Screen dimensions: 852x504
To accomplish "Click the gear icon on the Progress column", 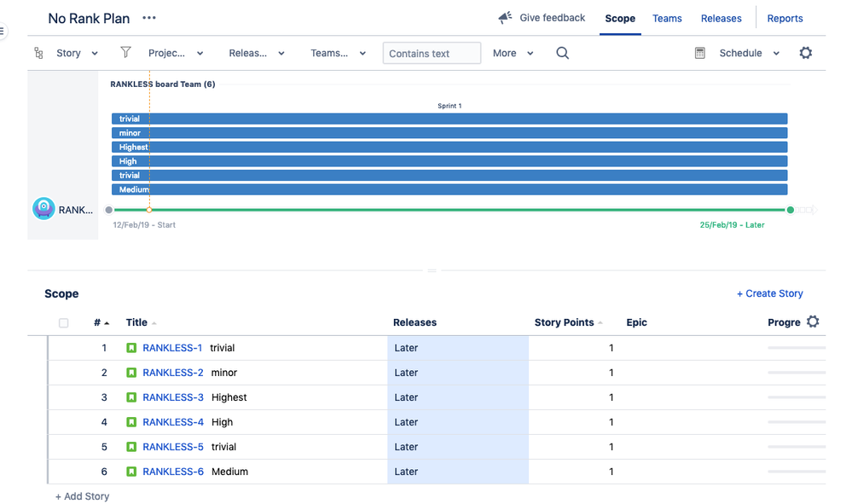I will 812,322.
